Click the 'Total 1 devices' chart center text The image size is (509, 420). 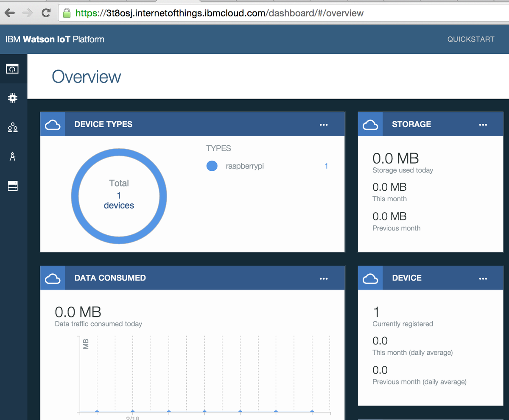tap(119, 195)
